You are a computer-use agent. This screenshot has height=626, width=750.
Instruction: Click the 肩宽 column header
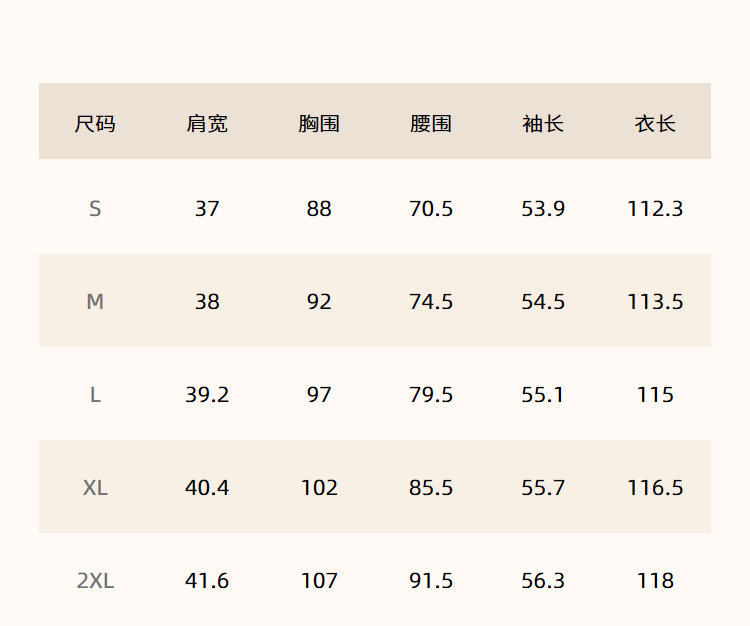click(207, 124)
